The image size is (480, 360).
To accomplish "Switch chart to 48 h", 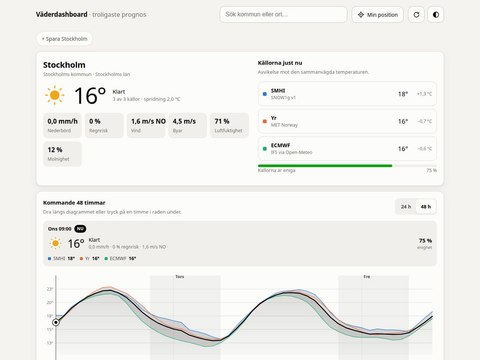I will point(426,207).
